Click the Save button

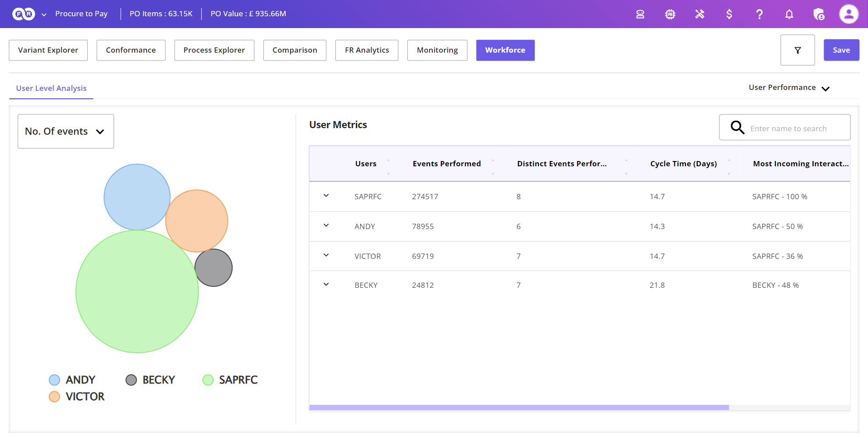(x=841, y=50)
